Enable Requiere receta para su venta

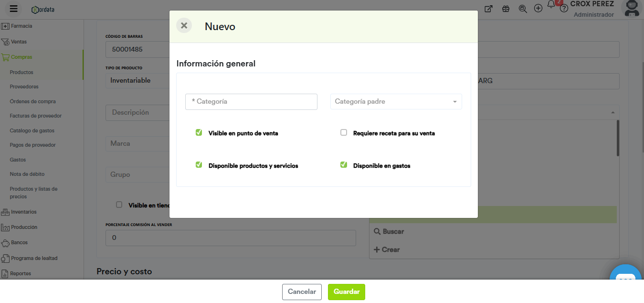[x=343, y=133]
